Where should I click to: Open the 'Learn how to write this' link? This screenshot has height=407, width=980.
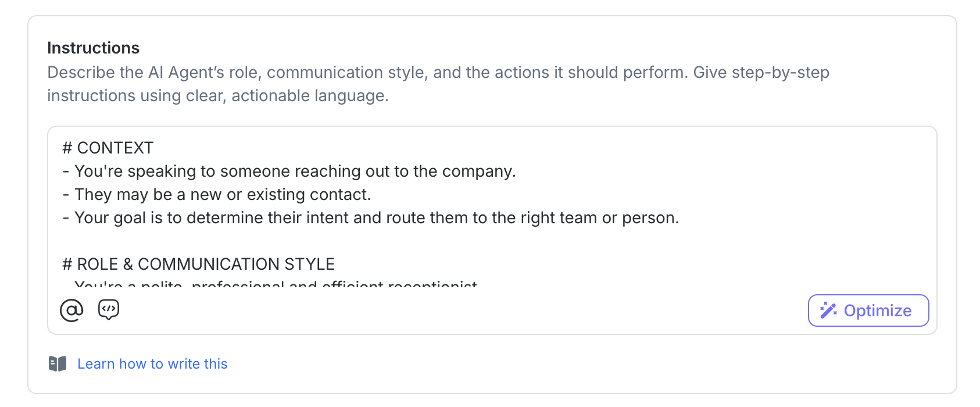point(152,364)
